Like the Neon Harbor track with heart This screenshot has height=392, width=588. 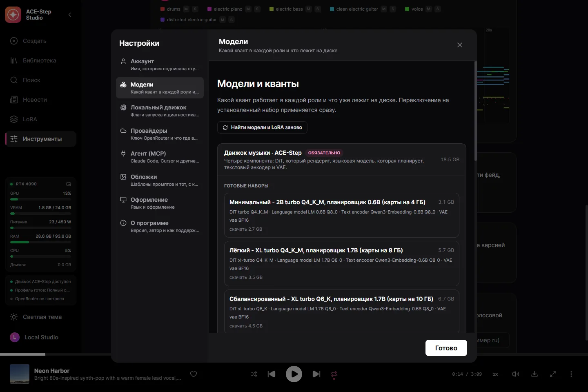click(194, 374)
